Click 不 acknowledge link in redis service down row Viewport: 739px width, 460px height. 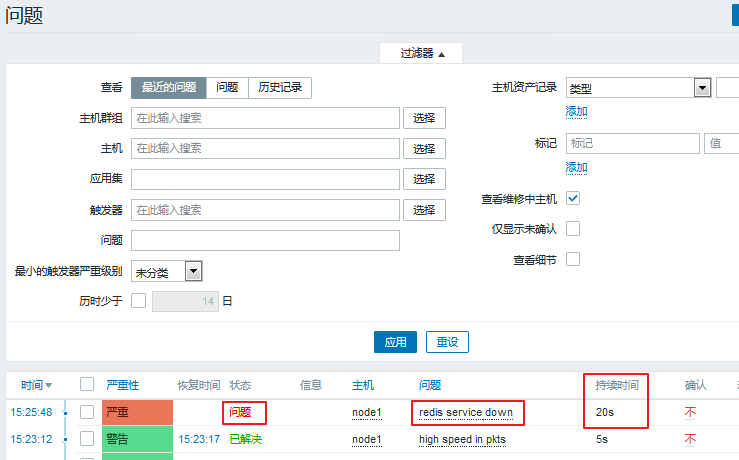coord(690,413)
